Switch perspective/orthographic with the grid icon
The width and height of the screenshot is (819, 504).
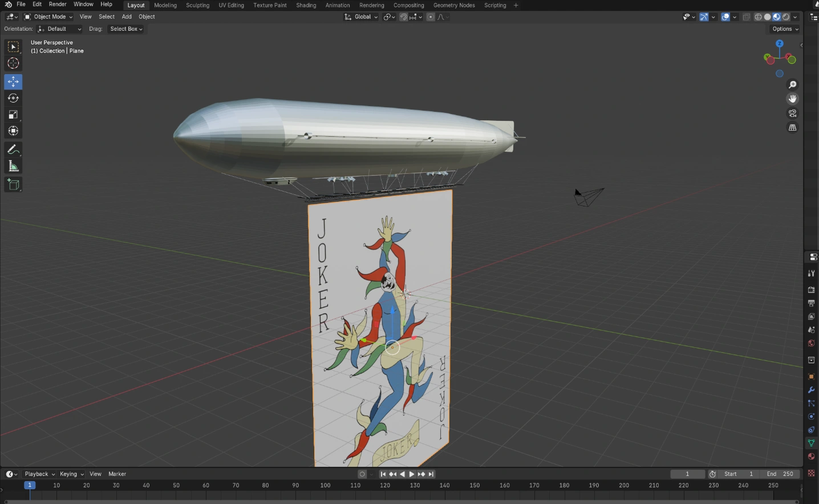(x=793, y=128)
